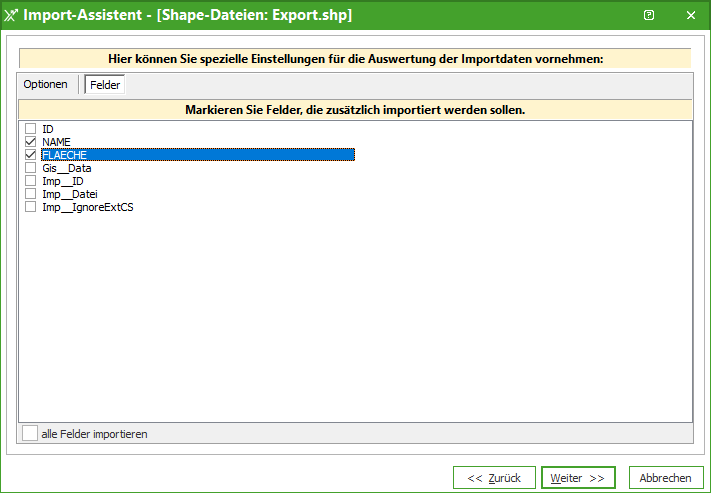This screenshot has height=493, width=711.
Task: Click the Imp__IgnoreExtCS entry label
Action: [x=87, y=207]
